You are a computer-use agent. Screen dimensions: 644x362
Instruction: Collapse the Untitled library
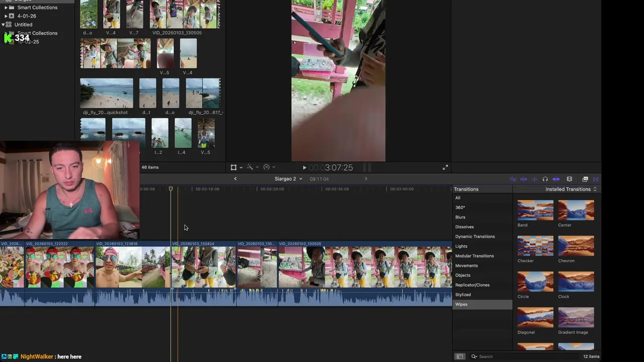click(3, 24)
